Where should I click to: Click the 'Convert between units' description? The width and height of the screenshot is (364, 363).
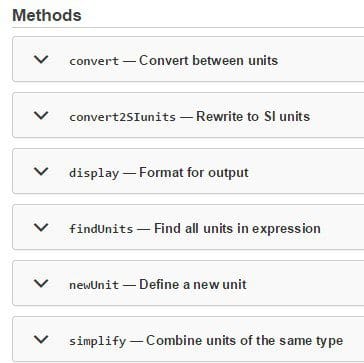(208, 60)
